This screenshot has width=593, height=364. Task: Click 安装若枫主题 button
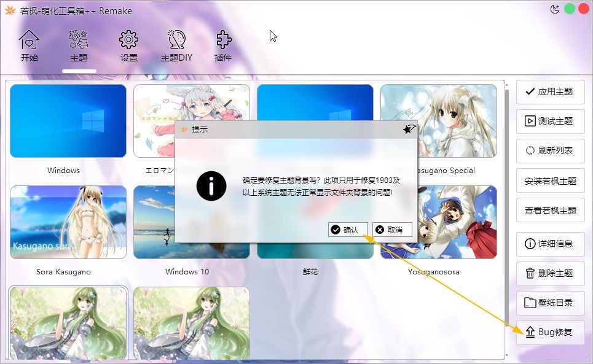pos(550,181)
